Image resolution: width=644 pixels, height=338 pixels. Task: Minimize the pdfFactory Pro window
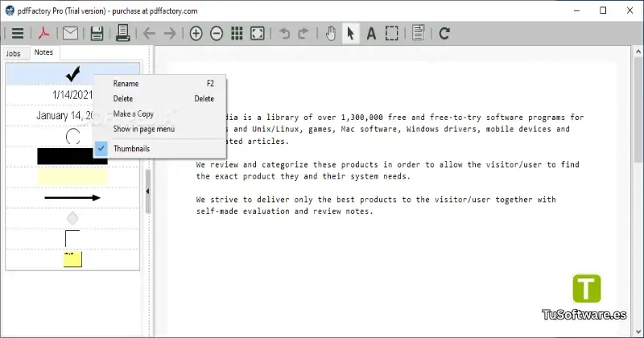tap(576, 10)
